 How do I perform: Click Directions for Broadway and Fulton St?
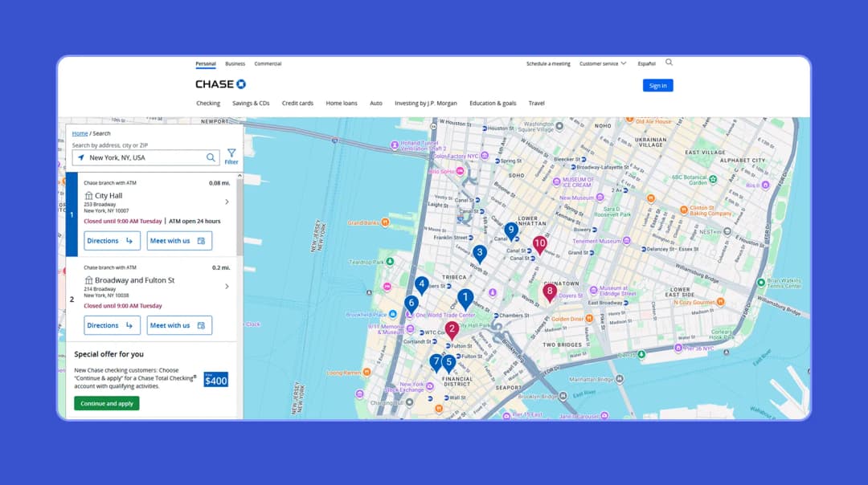pos(112,325)
